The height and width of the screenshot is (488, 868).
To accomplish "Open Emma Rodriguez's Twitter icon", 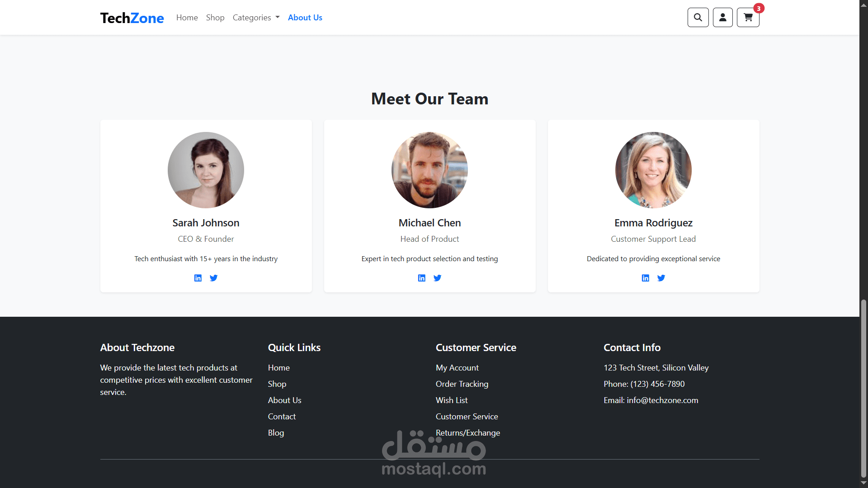I will coord(661,278).
